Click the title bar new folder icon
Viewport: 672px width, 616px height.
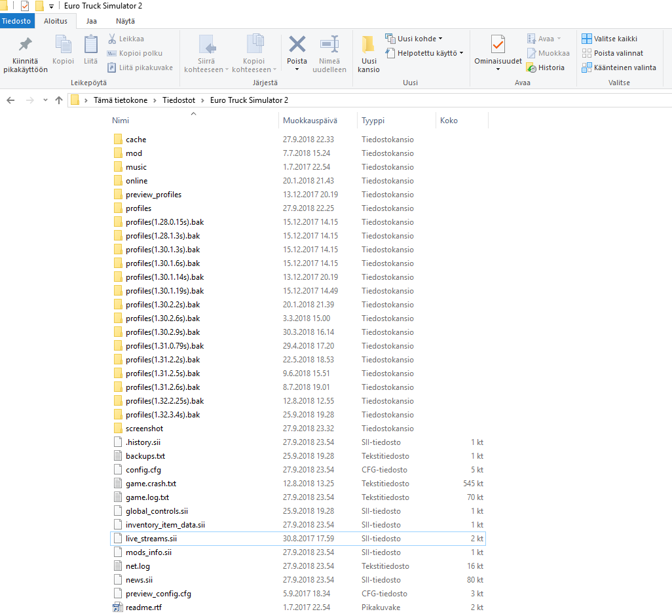pyautogui.click(x=39, y=6)
